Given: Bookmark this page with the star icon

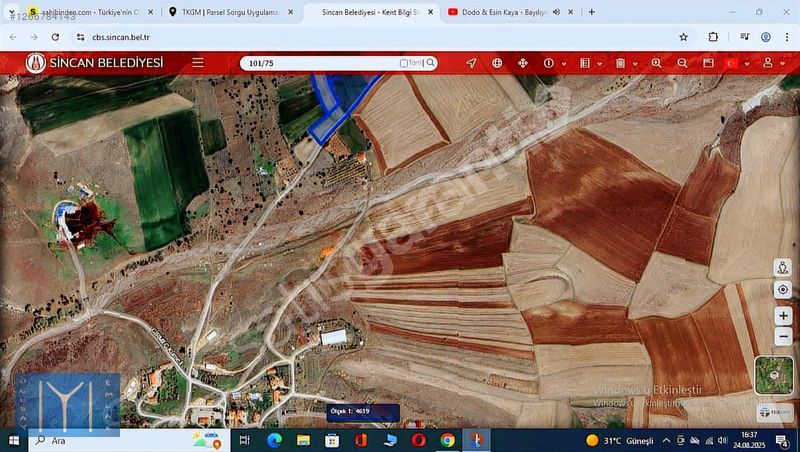Looking at the screenshot, I should click(683, 36).
